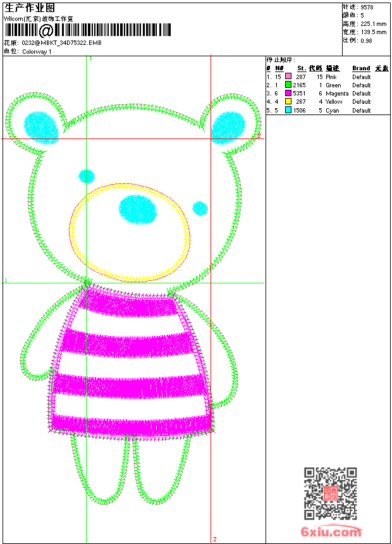Viewport: 392px width, 544px height.
Task: Click the 描述 column header
Action: click(333, 68)
